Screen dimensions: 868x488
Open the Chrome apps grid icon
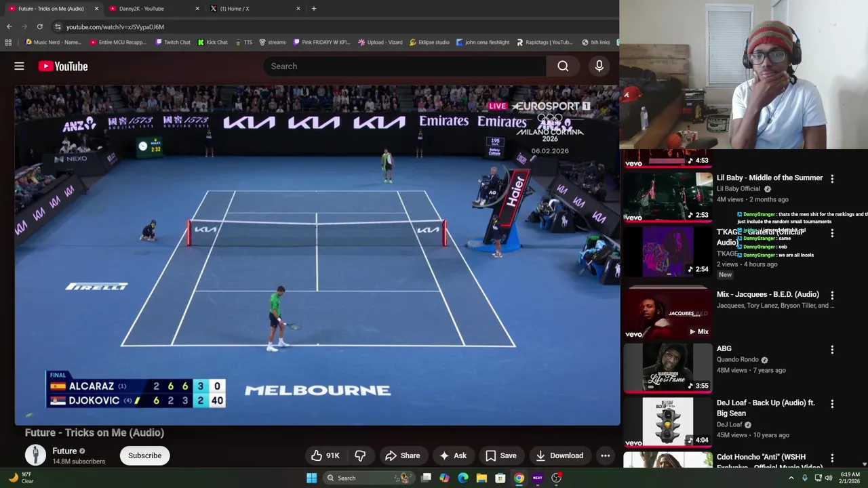[x=8, y=42]
